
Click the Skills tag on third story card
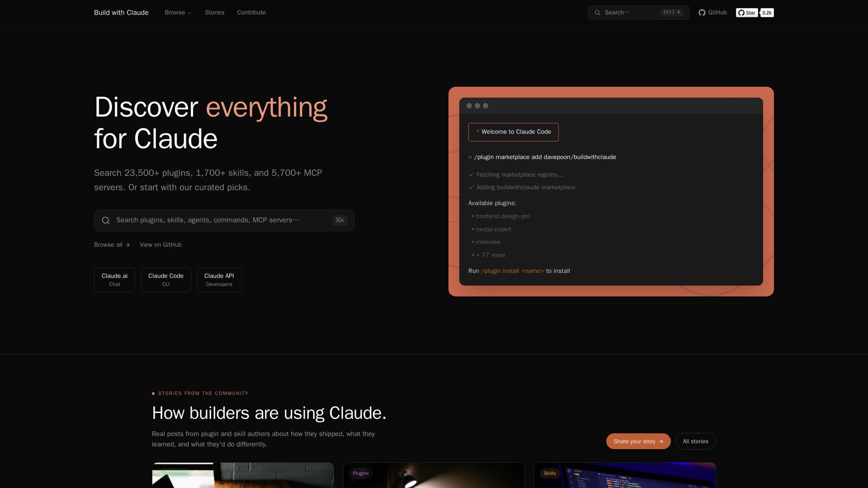550,474
